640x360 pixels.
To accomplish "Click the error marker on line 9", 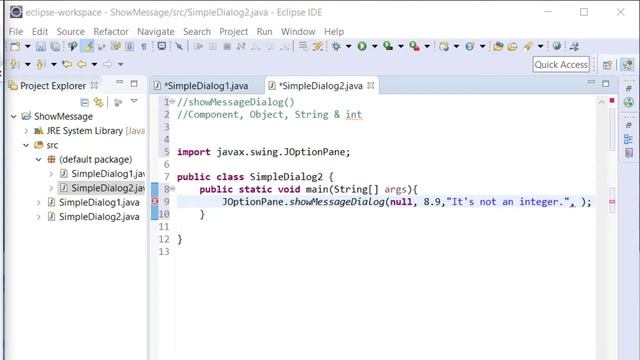I will tap(155, 201).
